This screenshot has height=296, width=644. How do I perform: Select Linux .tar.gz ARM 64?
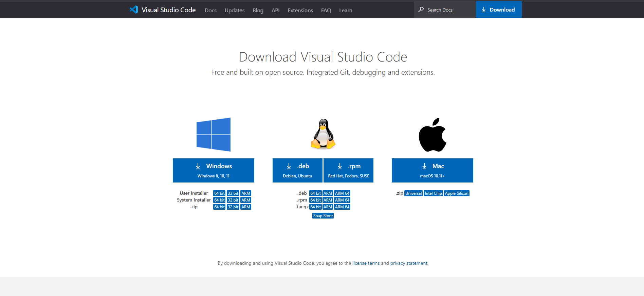tap(342, 207)
